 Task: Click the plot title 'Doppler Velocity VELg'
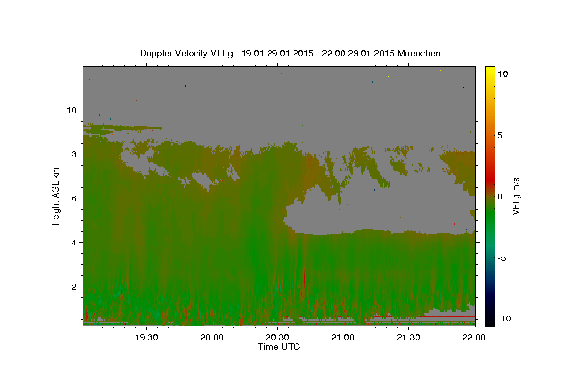pos(187,53)
